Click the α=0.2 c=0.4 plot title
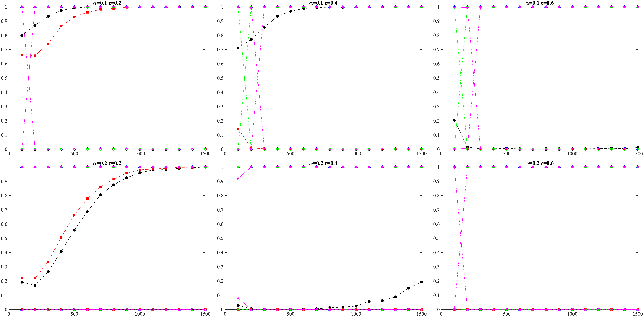This screenshot has height=316, width=644. point(323,163)
